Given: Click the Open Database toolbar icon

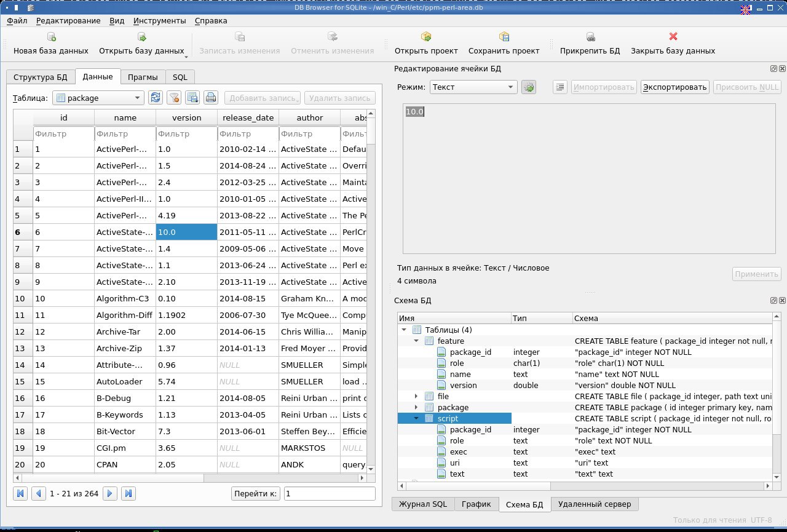Looking at the screenshot, I should (141, 37).
